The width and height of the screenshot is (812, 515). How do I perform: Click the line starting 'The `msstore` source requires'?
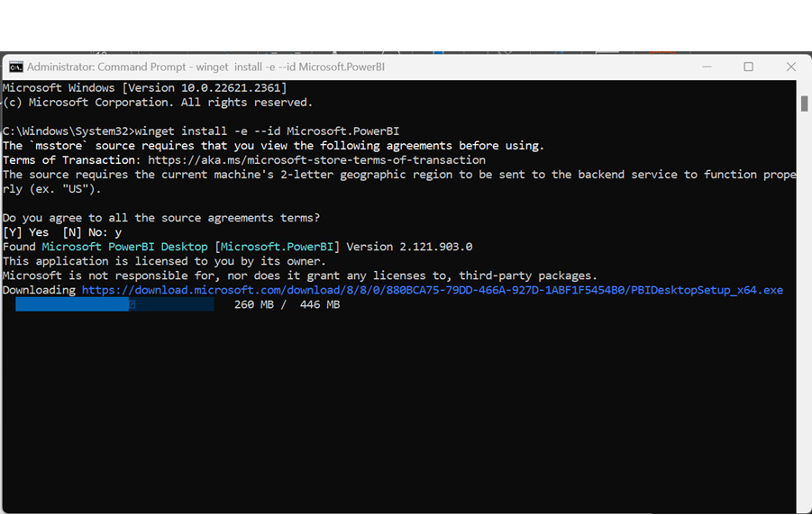tap(273, 146)
